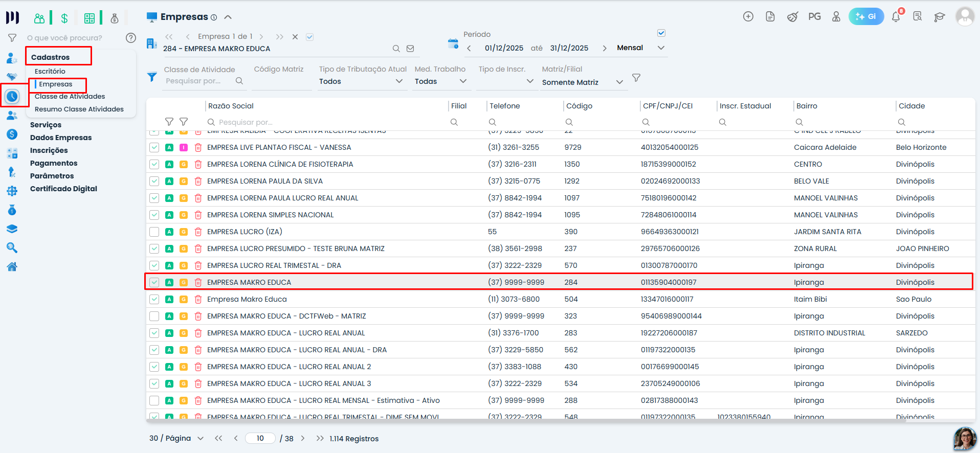Screen dimensions: 980x453
Task: Open the Serviços menu section
Action: [x=46, y=125]
